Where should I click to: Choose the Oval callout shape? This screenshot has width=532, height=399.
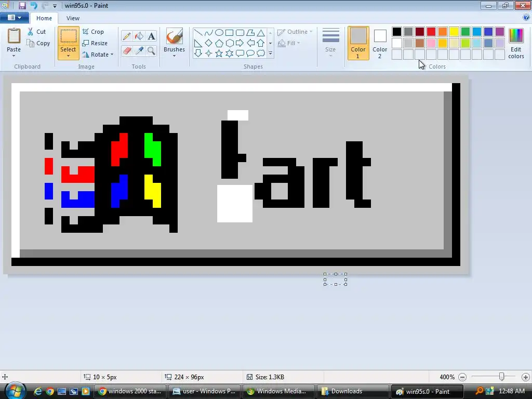pos(250,54)
